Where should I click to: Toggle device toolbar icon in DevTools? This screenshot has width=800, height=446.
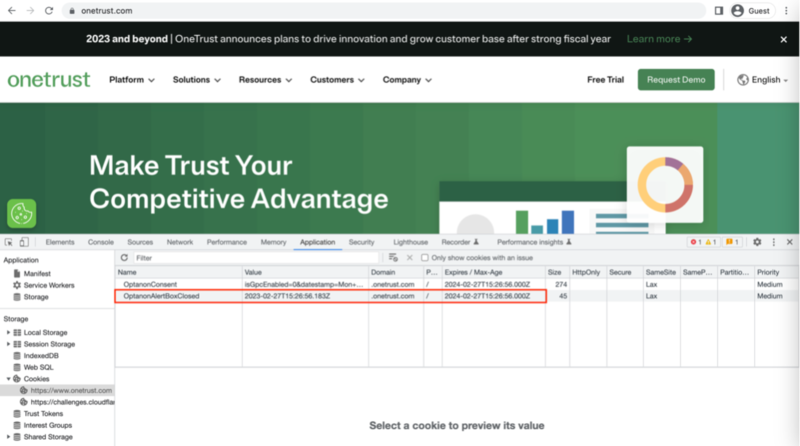[x=24, y=242]
